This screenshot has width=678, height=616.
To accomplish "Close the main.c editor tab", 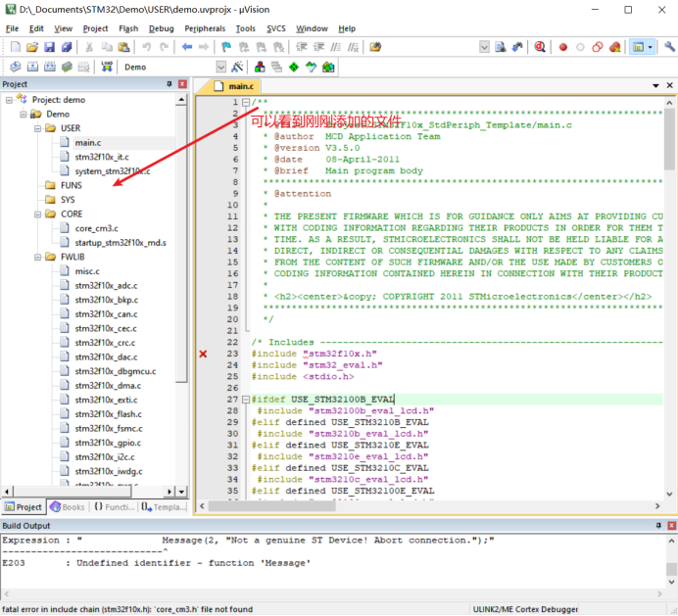I will click(670, 85).
